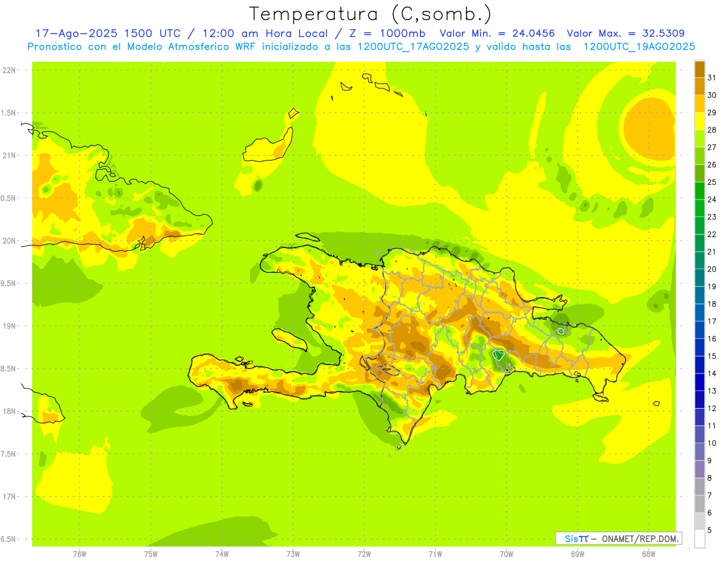728x562 pixels.
Task: Select 'Valor Min. = 24.0456' in the header
Action: pyautogui.click(x=497, y=33)
